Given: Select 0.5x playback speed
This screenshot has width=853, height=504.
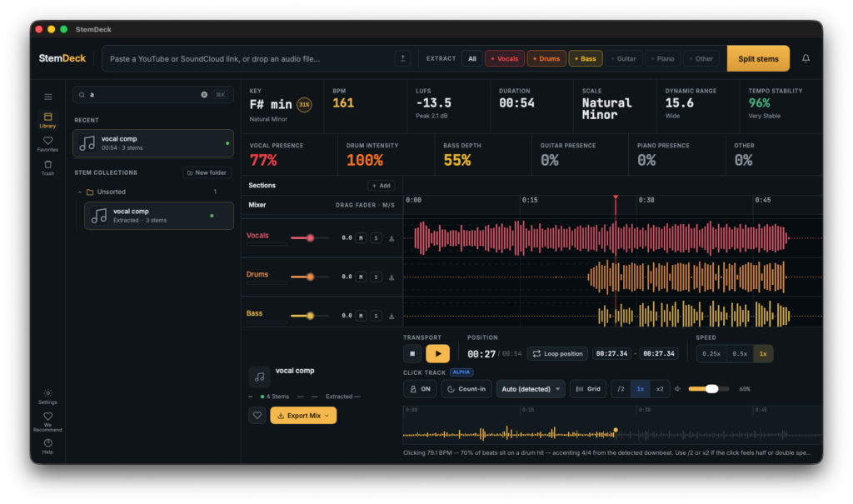Looking at the screenshot, I should (740, 354).
